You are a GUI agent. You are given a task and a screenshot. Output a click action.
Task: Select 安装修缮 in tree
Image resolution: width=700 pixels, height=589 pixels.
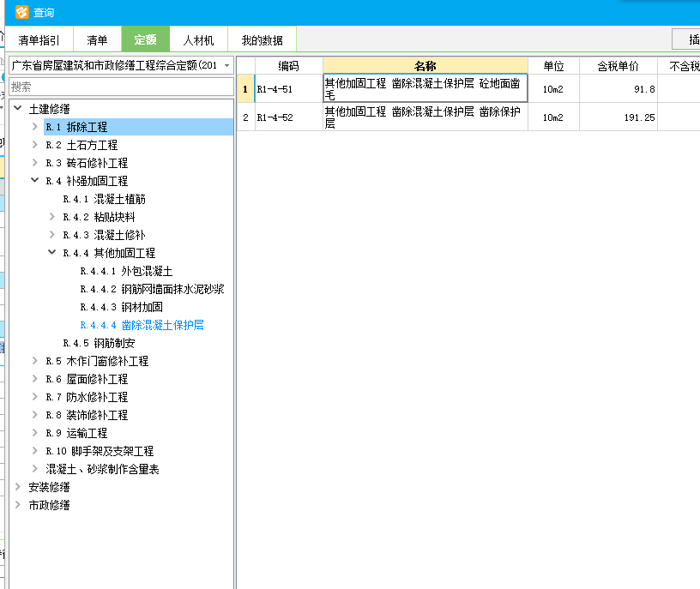49,487
